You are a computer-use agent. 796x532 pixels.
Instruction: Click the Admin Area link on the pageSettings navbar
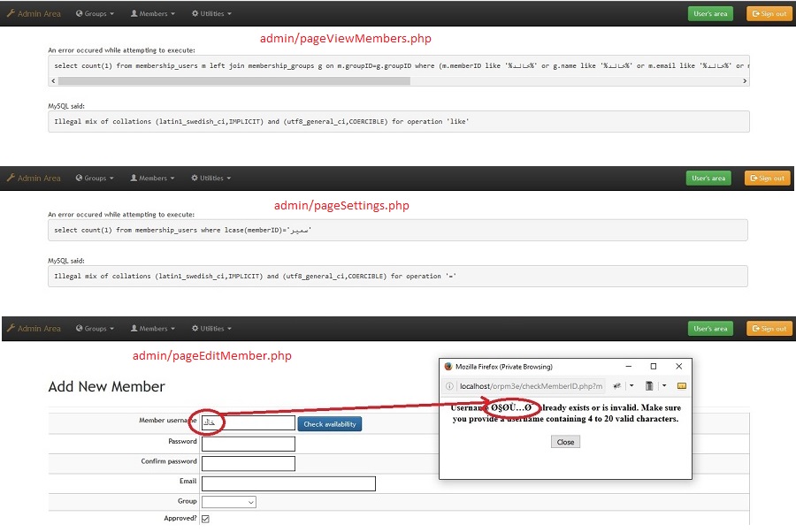(x=34, y=178)
